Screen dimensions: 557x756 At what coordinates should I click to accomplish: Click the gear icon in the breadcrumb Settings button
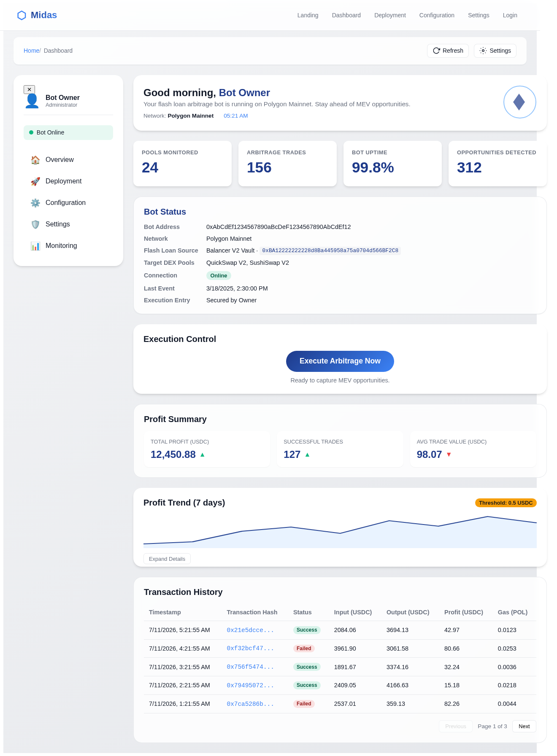coord(483,51)
